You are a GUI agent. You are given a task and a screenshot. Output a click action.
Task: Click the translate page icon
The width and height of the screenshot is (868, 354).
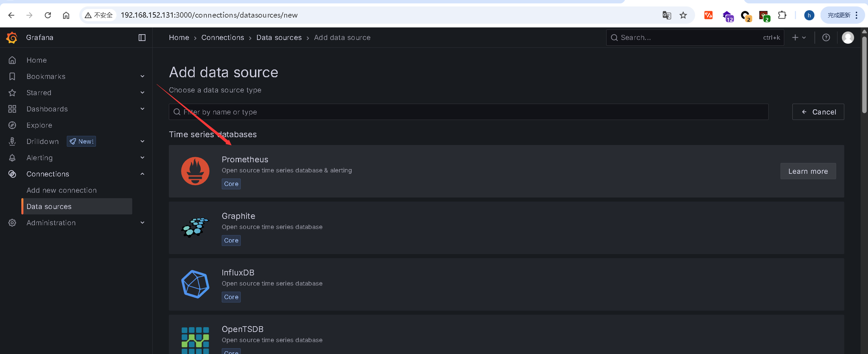click(x=667, y=15)
